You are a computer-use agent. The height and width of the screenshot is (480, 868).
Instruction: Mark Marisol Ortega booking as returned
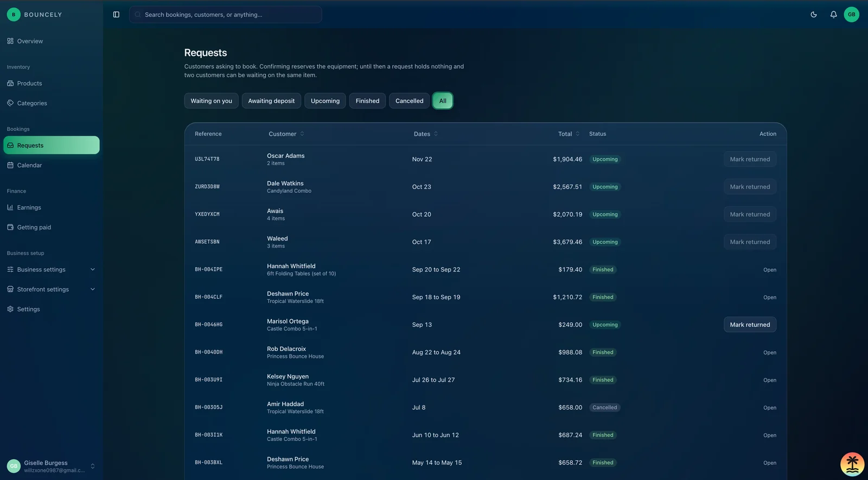click(x=750, y=325)
